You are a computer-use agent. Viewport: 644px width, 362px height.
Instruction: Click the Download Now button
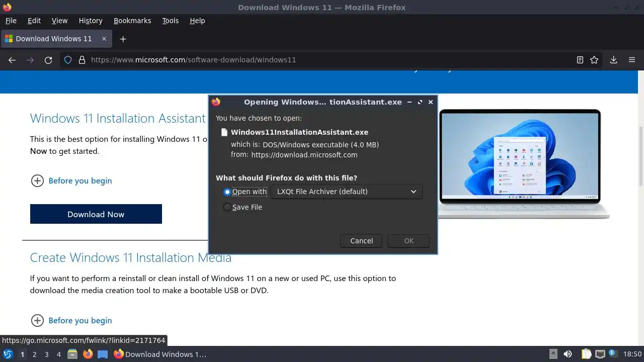pyautogui.click(x=96, y=214)
